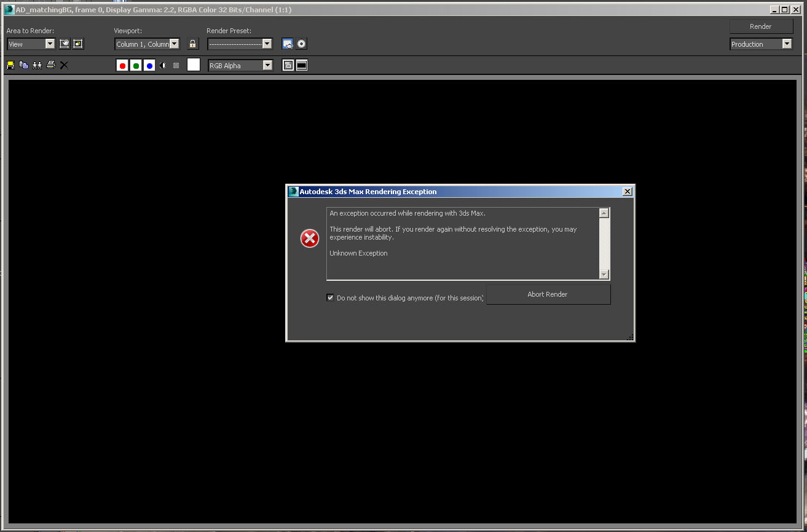
Task: Click the 3ds Max icon in the exception dialog title
Action: [x=294, y=192]
